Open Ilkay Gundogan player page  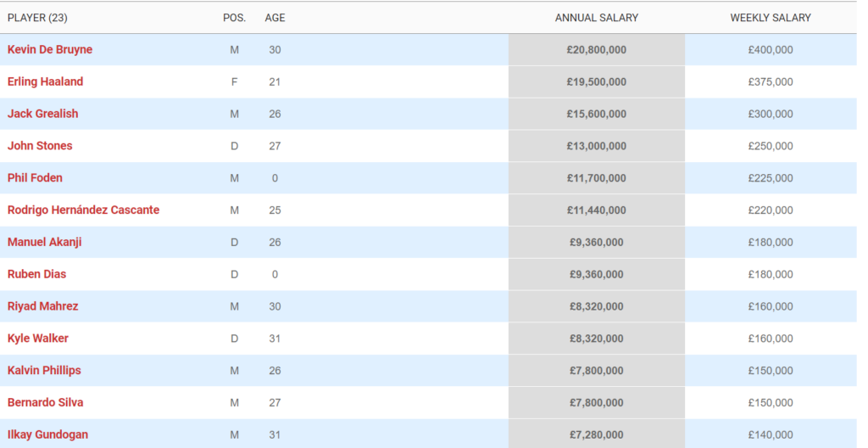click(x=47, y=434)
